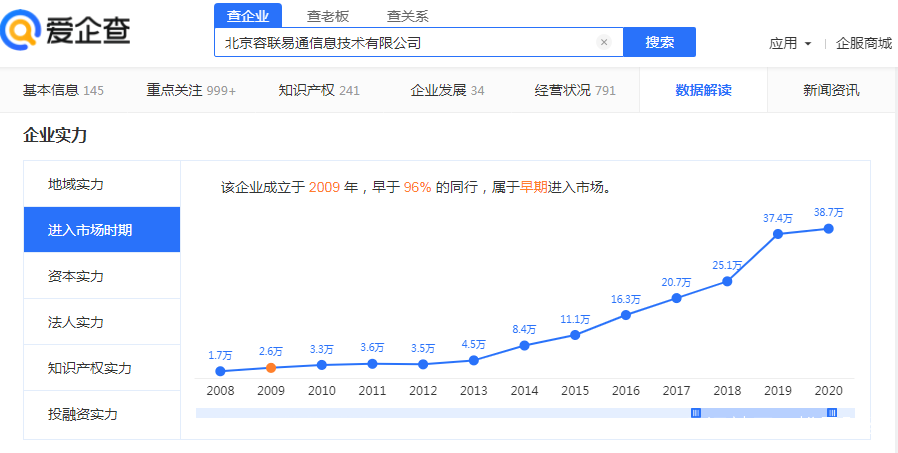
Task: Click the right range slider handle
Action: pyautogui.click(x=832, y=413)
